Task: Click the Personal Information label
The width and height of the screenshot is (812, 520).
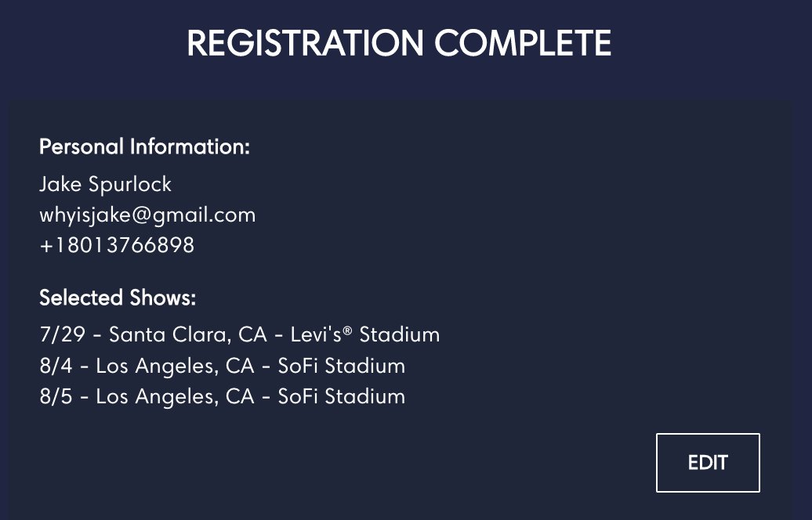Action: [144, 146]
